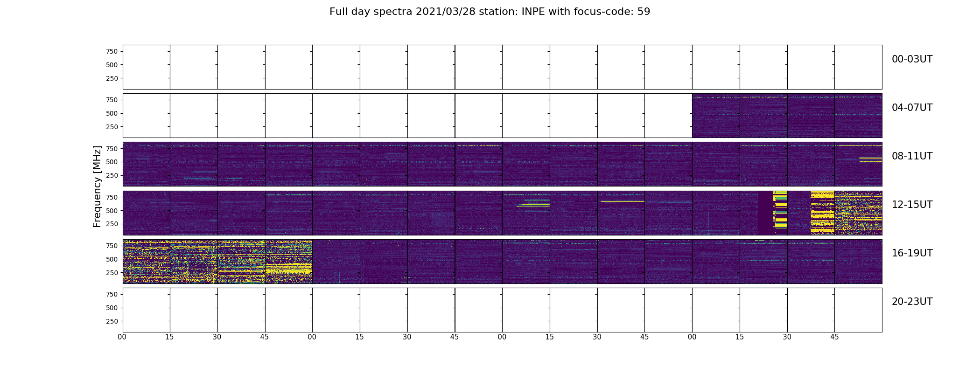Click the noisy burst region in the 16-19UT panel
Image resolution: width=980 pixels, height=373 pixels.
(217, 261)
